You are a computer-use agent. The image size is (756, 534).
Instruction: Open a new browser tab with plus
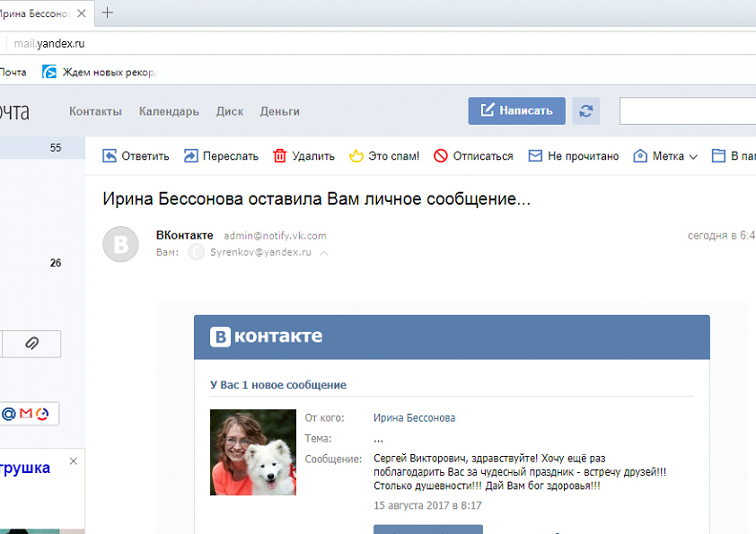tap(108, 13)
